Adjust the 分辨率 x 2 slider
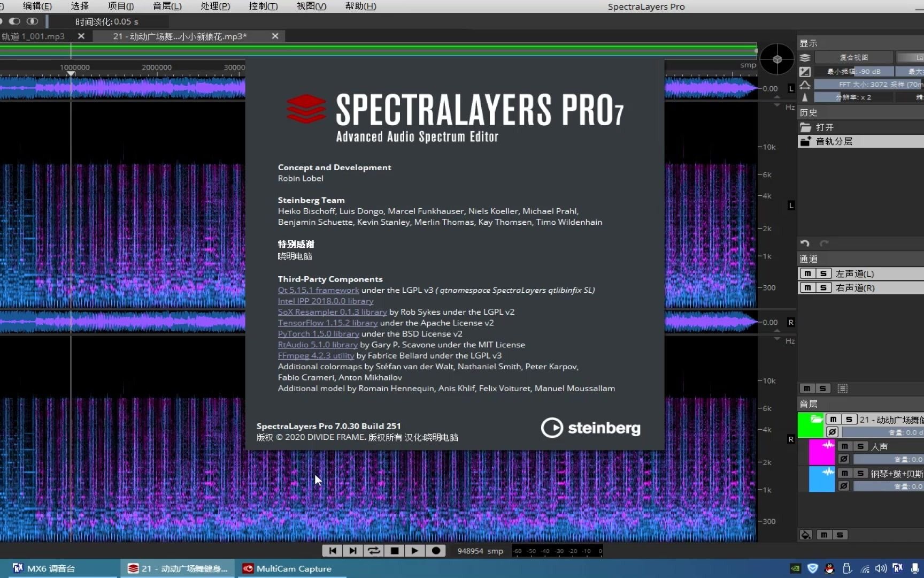Screen dimensions: 924x578 854,97
